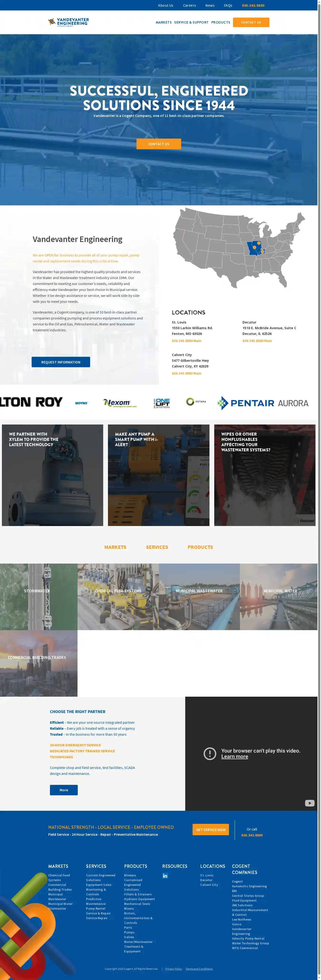Select the One Lift Station logo
This screenshot has width=321, height=980.
tap(162, 403)
